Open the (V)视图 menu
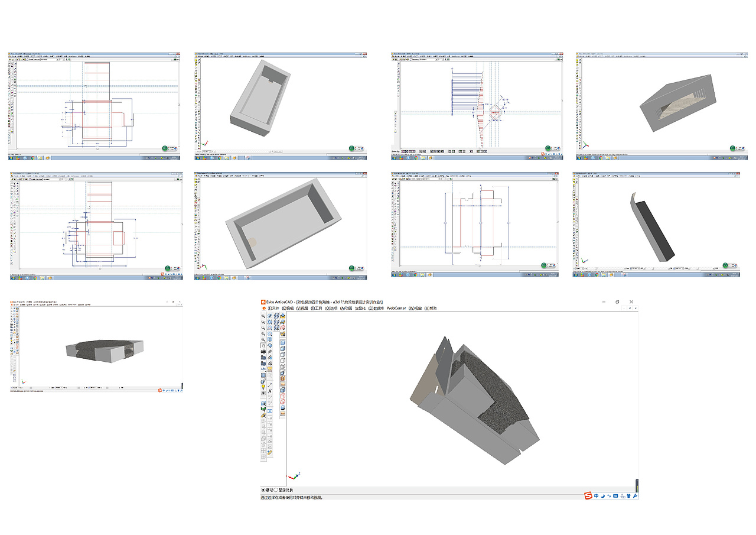The width and height of the screenshot is (756, 535). point(302,308)
